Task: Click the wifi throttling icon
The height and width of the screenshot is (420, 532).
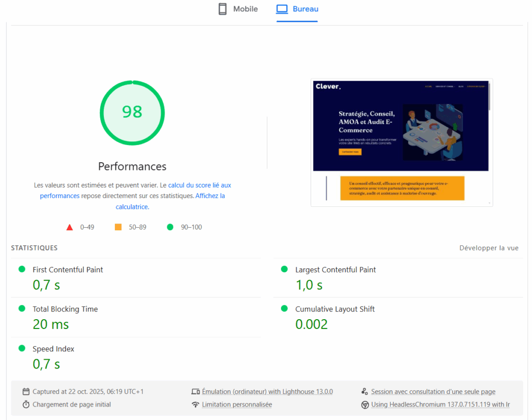Action: (x=195, y=404)
